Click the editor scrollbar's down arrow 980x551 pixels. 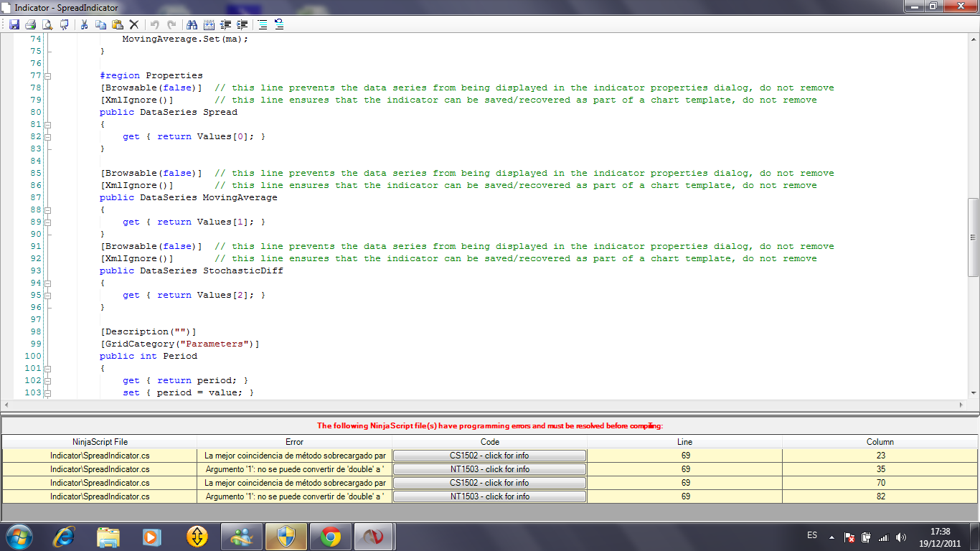[974, 392]
